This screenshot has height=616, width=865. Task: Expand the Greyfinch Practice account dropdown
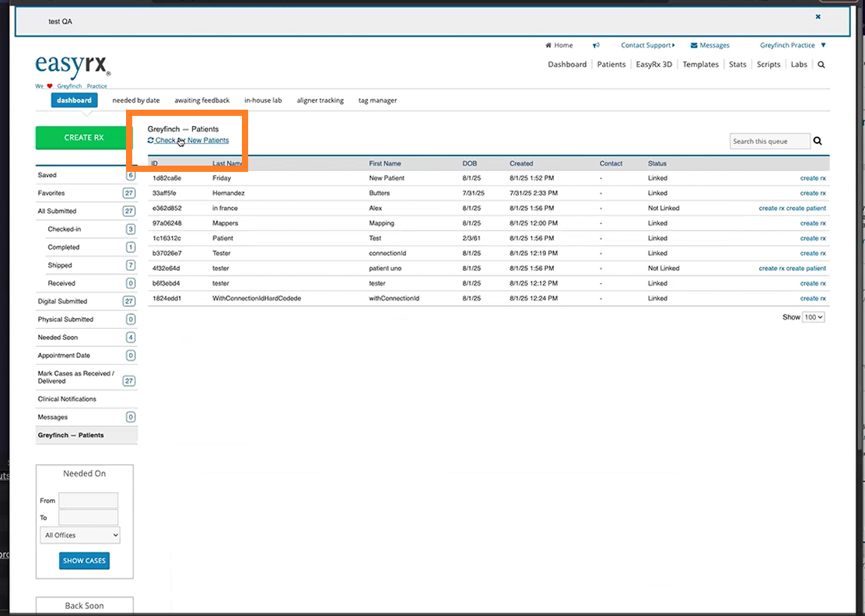[x=793, y=45]
